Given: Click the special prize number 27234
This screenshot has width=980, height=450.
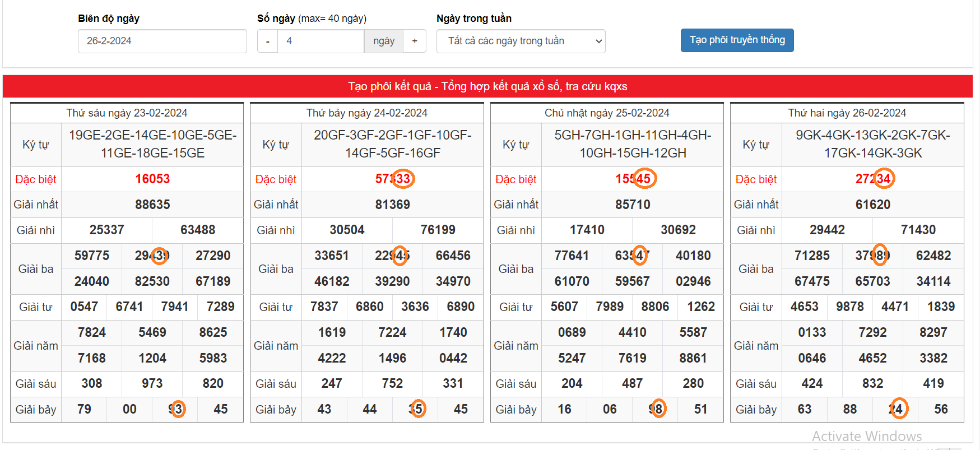Looking at the screenshot, I should tap(872, 179).
